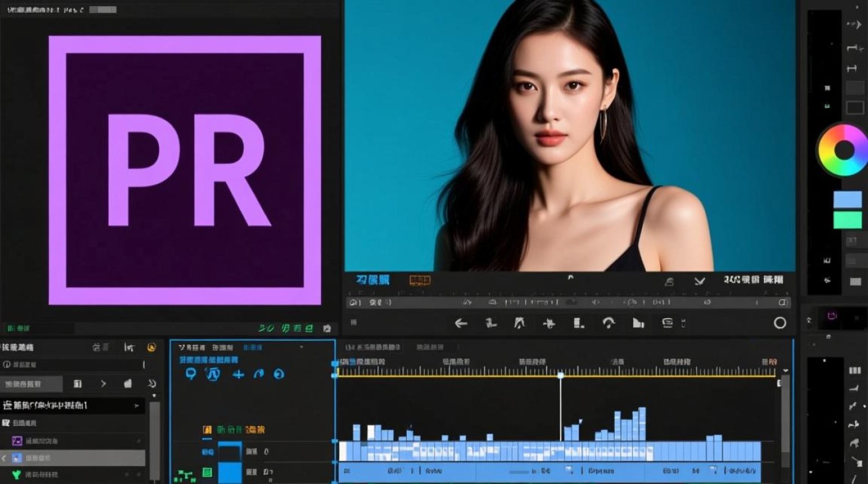Select the mint green color swatch
The image size is (868, 484).
(848, 220)
